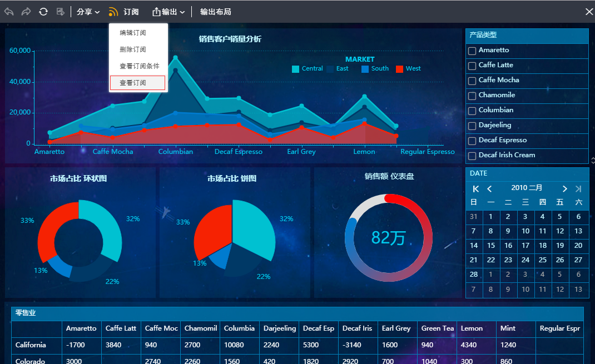The width and height of the screenshot is (595, 364).
Task: Expand the 输出 dropdown
Action: (x=168, y=12)
